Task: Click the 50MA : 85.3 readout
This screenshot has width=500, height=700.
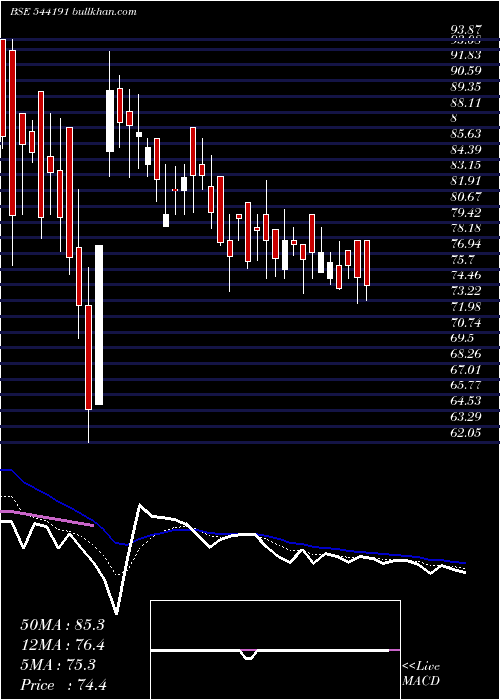Action: point(62,625)
